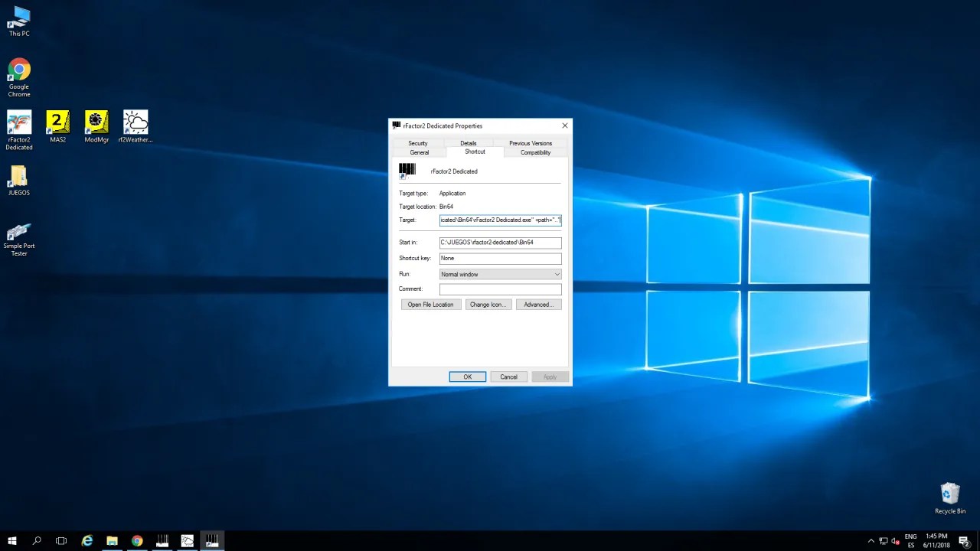Select the JUEGOS folder on desktop
The width and height of the screenshot is (980, 551).
click(x=19, y=181)
